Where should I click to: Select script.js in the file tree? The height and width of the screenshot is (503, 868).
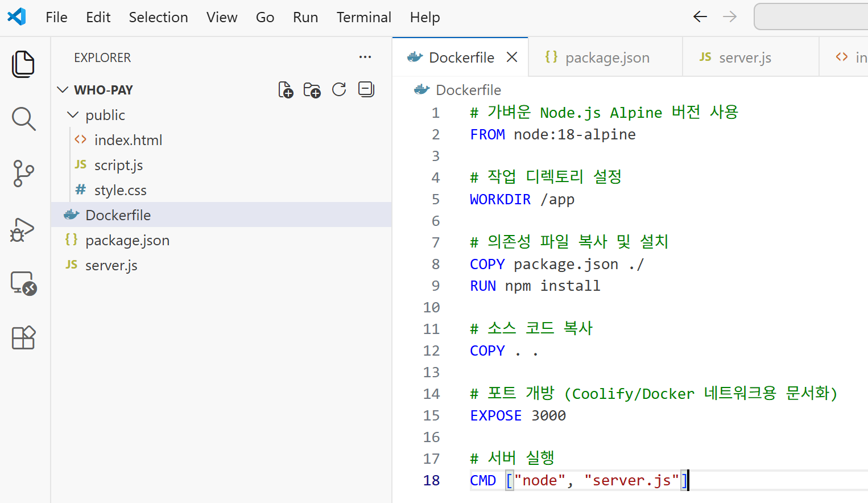[118, 165]
